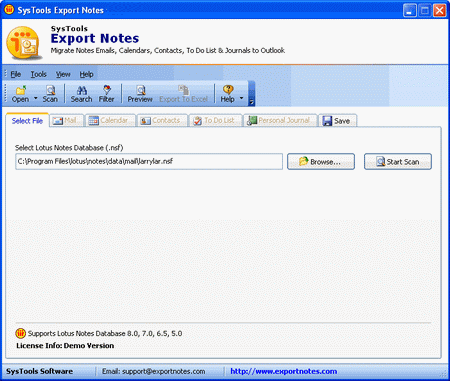
Task: Click the Browse... button
Action: [321, 162]
